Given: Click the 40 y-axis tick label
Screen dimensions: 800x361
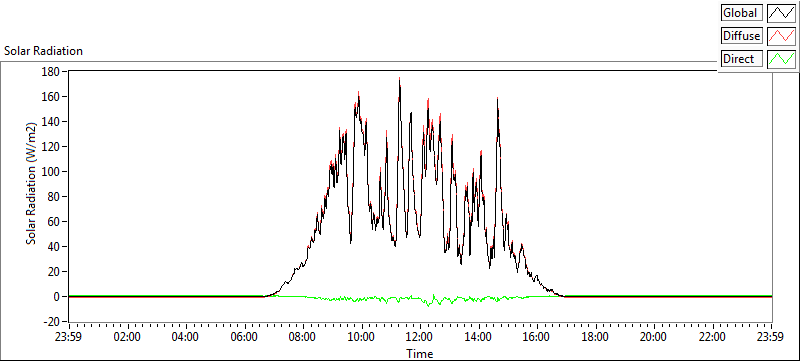Looking at the screenshot, I should (x=54, y=246).
